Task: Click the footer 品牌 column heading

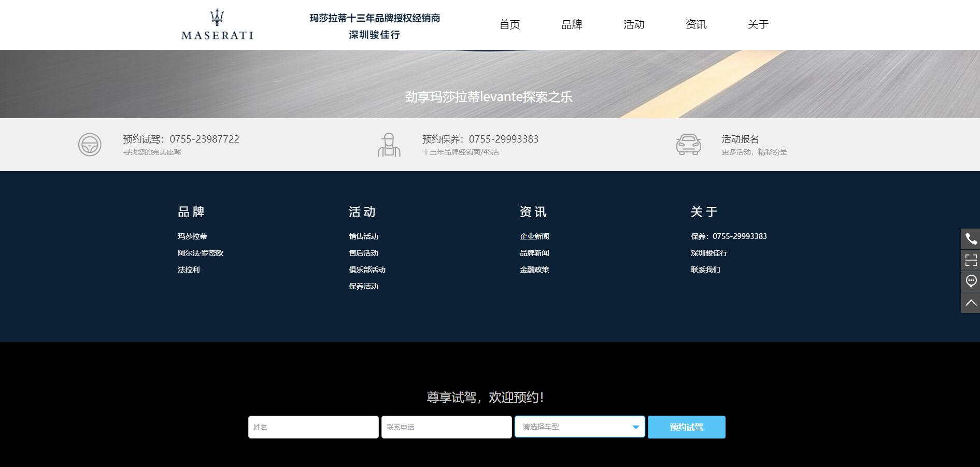Action: point(191,211)
